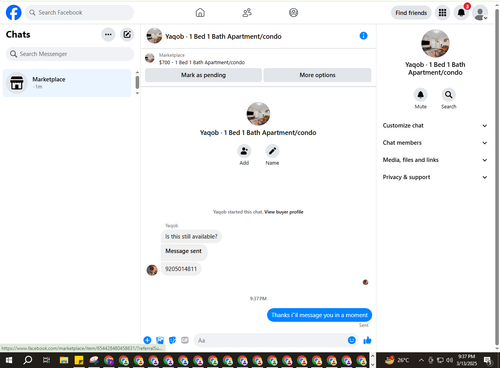Open more actions plus icon in composer
Image resolution: width=500 pixels, height=368 pixels.
pyautogui.click(x=147, y=340)
